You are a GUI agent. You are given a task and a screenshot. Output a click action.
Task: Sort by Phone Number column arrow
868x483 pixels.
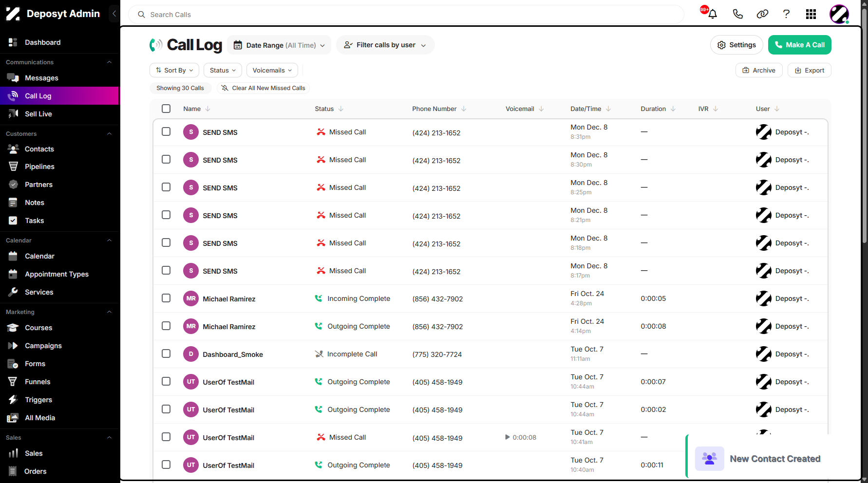tap(464, 109)
